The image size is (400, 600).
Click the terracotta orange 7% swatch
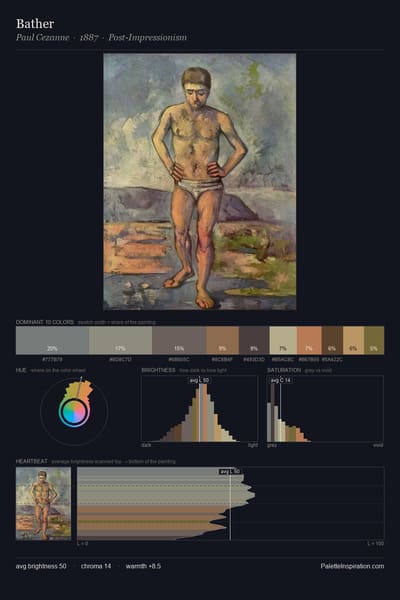pos(309,340)
